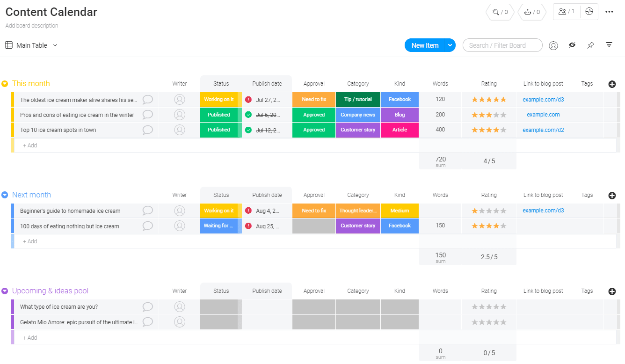625x364 pixels.
Task: Collapse the Upcoming & ideas pool group
Action: click(5, 291)
